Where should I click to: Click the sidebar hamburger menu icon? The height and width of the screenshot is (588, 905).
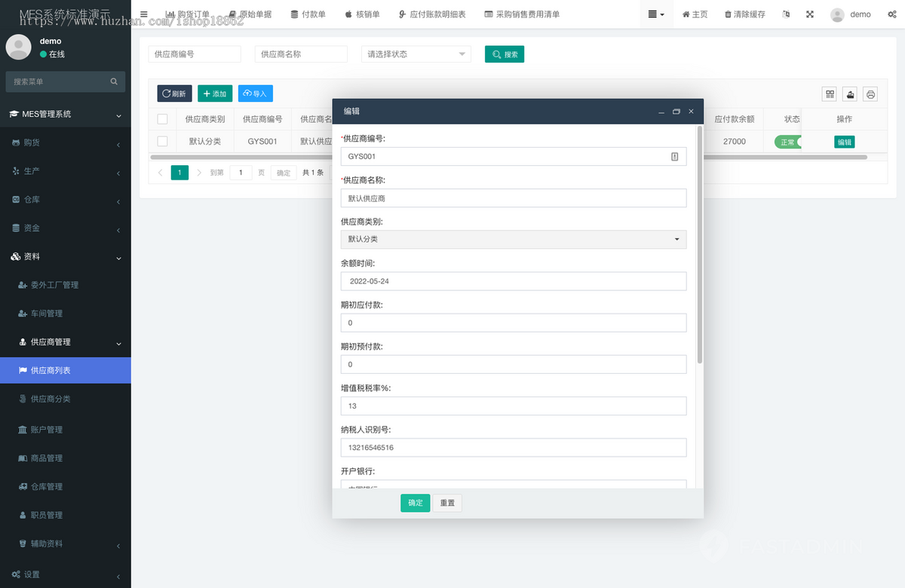(x=143, y=14)
